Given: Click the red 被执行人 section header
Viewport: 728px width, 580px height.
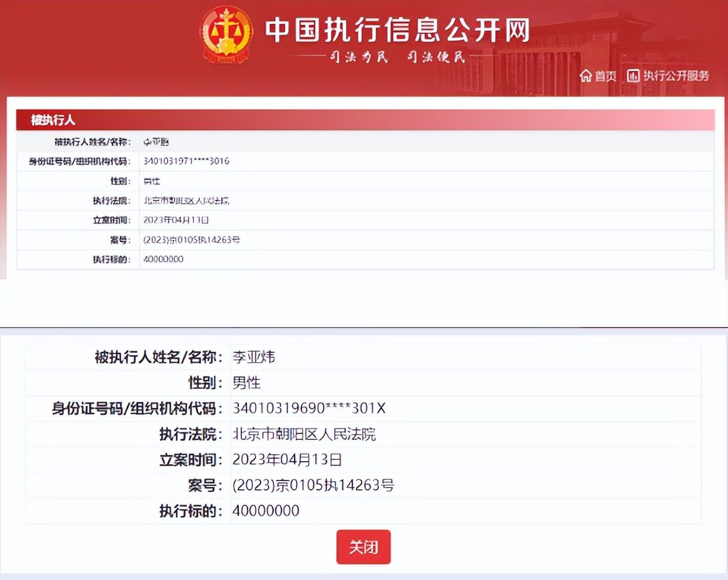Looking at the screenshot, I should click(x=365, y=120).
